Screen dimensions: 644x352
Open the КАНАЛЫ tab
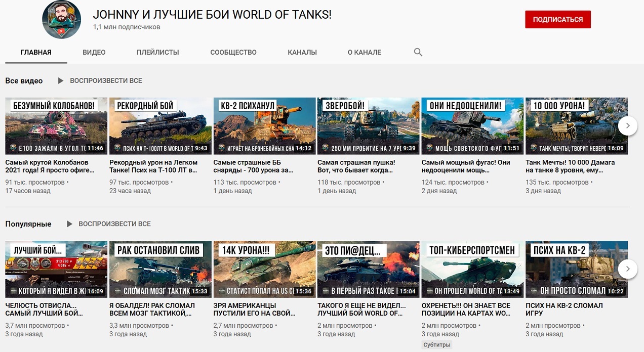coord(302,52)
